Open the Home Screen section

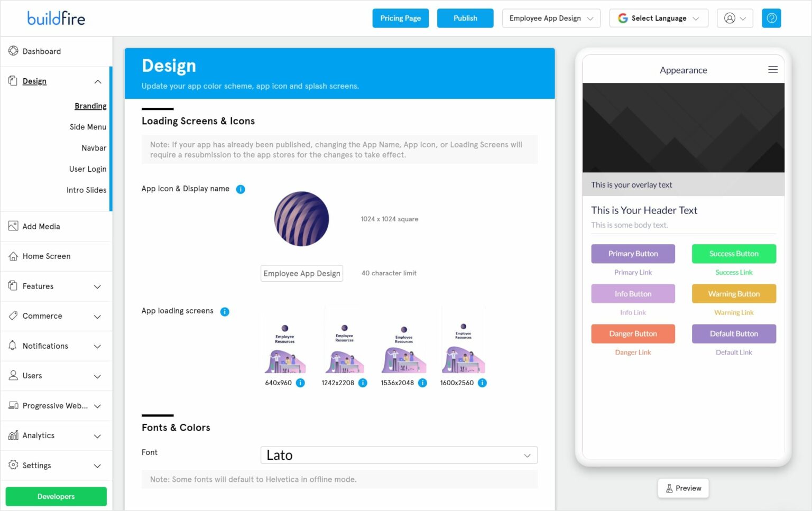tap(47, 256)
